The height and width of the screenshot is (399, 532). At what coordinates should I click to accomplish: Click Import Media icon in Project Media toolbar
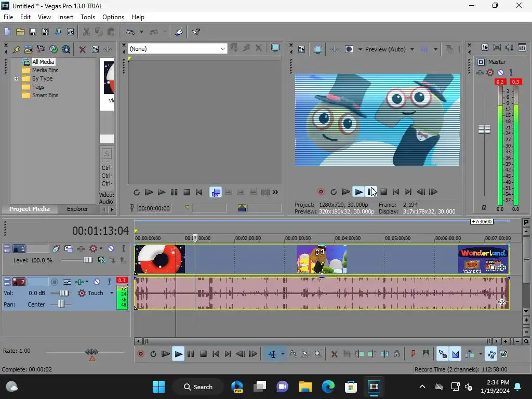coord(29,49)
